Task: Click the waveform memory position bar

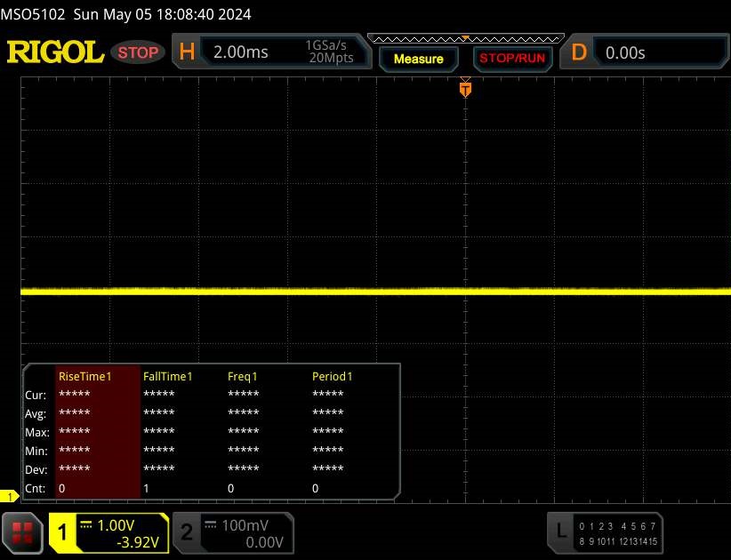Action: pos(465,39)
